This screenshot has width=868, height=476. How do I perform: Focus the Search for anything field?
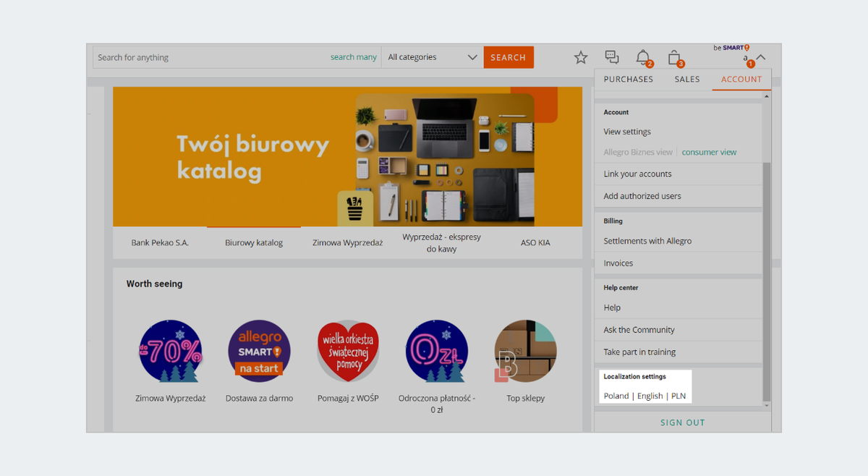coord(211,57)
